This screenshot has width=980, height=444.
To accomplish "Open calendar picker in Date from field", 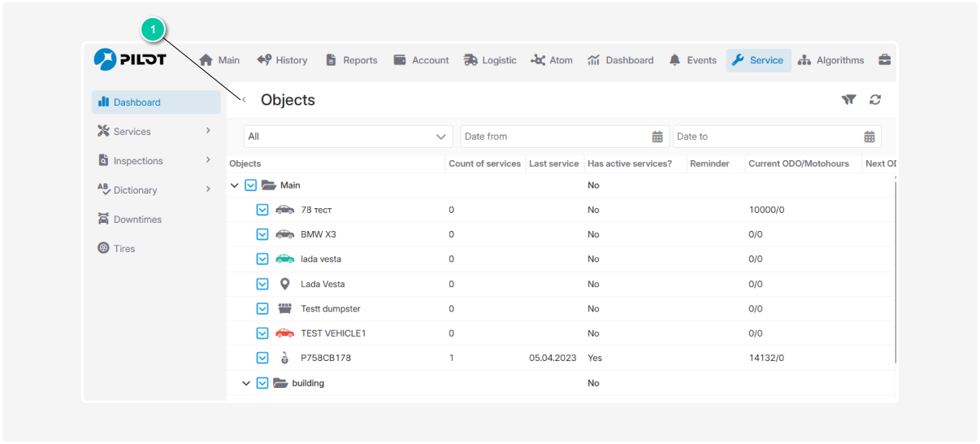I will [x=657, y=137].
